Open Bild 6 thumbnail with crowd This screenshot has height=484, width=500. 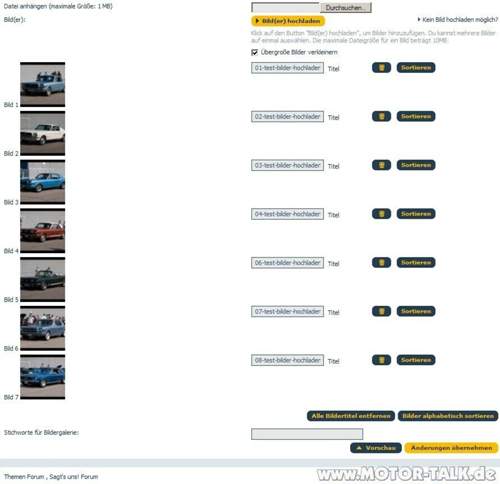(x=43, y=328)
